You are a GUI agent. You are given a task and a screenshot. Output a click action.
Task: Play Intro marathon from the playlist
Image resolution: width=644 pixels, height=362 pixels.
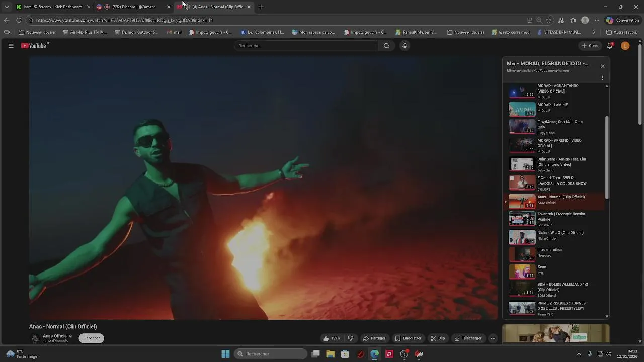point(555,253)
